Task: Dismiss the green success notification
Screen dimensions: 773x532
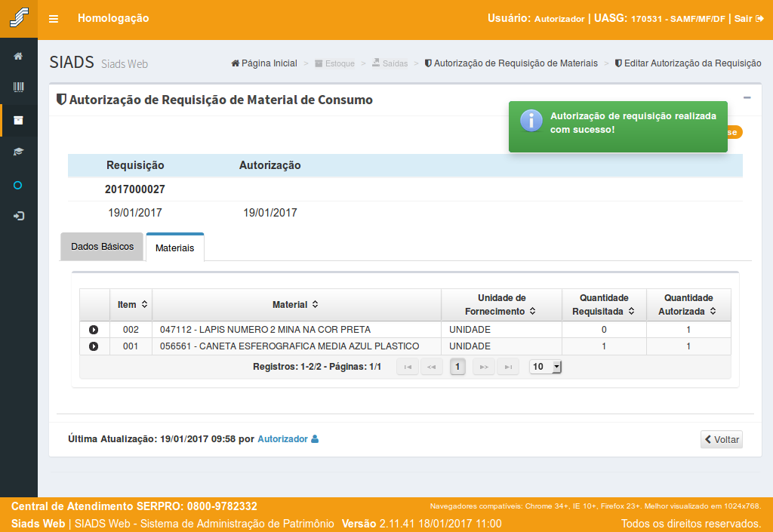Action: coord(618,127)
